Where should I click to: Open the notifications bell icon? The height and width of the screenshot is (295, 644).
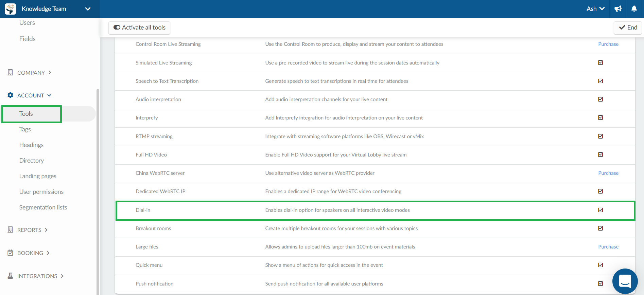634,9
